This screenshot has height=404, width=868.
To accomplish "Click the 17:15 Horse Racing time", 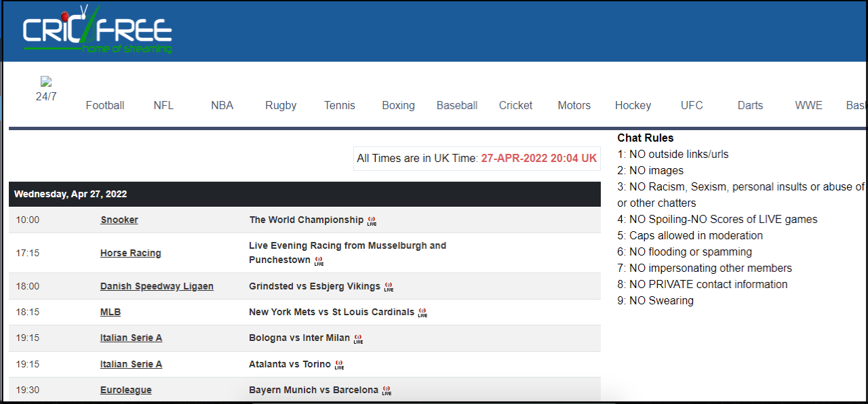I will tap(28, 253).
